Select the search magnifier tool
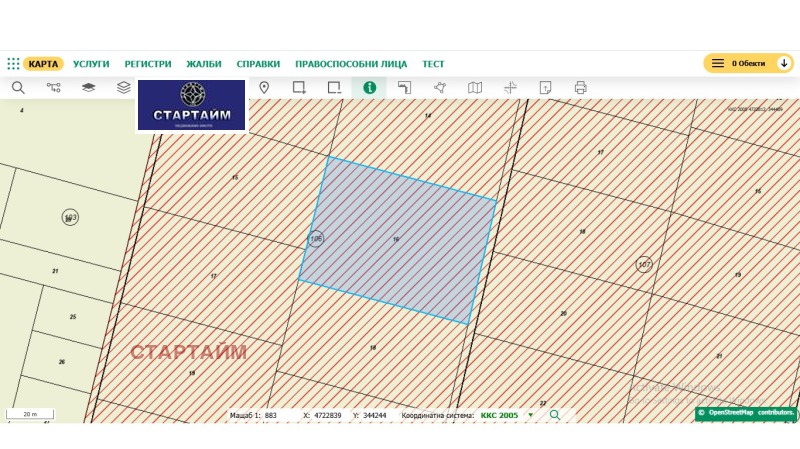Viewport: 800px width, 449px height. point(18,88)
